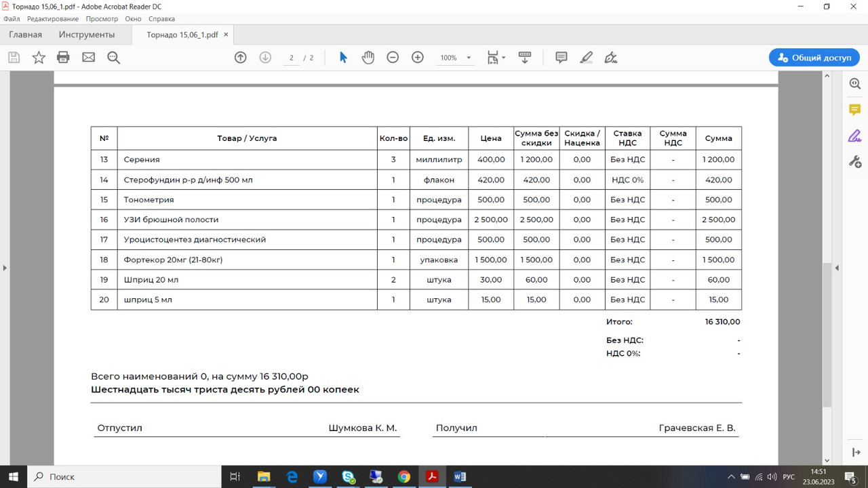Viewport: 868px width, 488px height.
Task: Send file by email envelope icon
Action: pyautogui.click(x=88, y=58)
